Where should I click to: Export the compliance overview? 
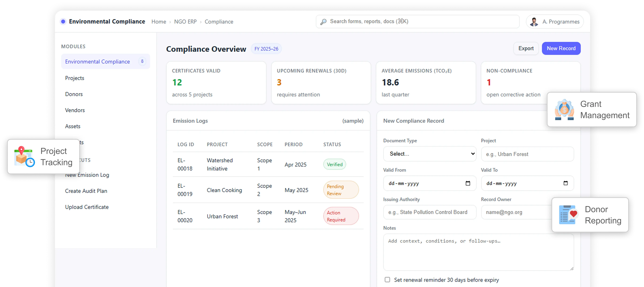click(526, 48)
